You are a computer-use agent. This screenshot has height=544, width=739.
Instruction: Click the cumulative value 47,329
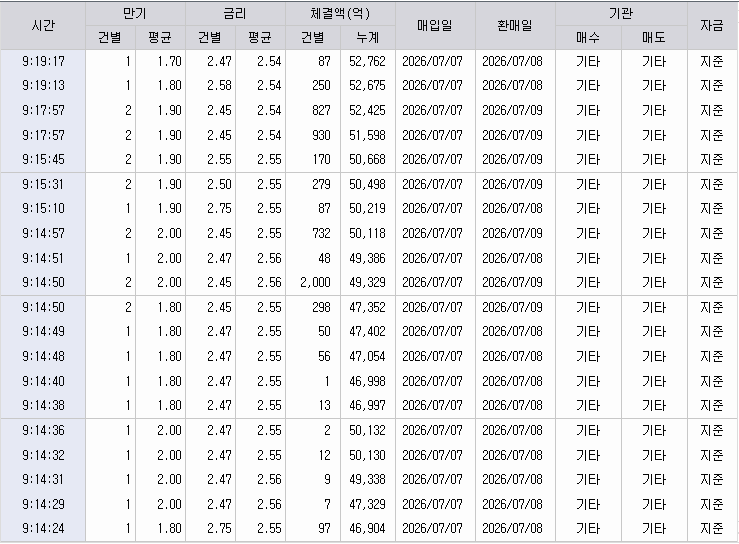[367, 504]
